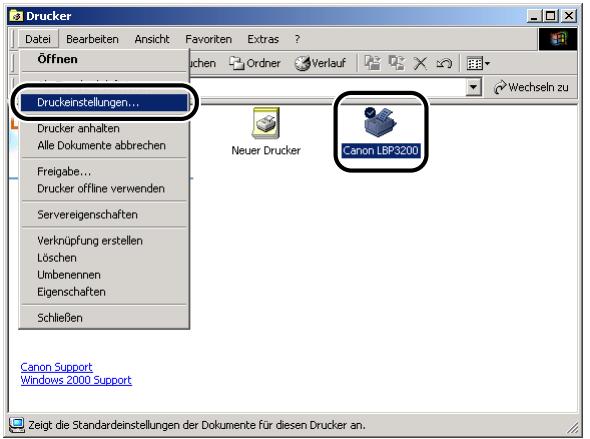Open the Favoriten menu
The width and height of the screenshot is (590, 439).
click(x=208, y=39)
